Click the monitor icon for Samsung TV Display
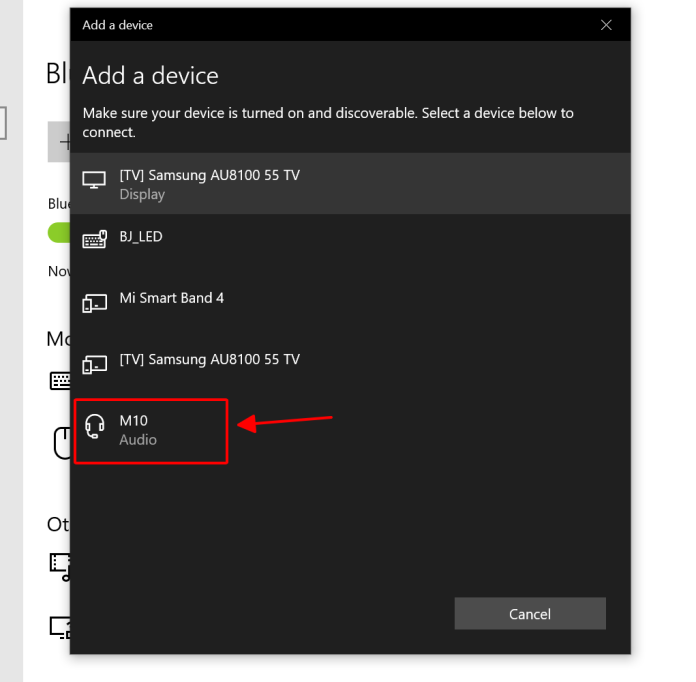 (94, 180)
